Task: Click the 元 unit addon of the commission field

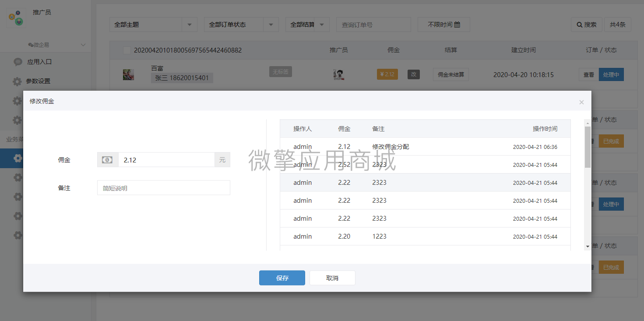Action: coord(222,160)
